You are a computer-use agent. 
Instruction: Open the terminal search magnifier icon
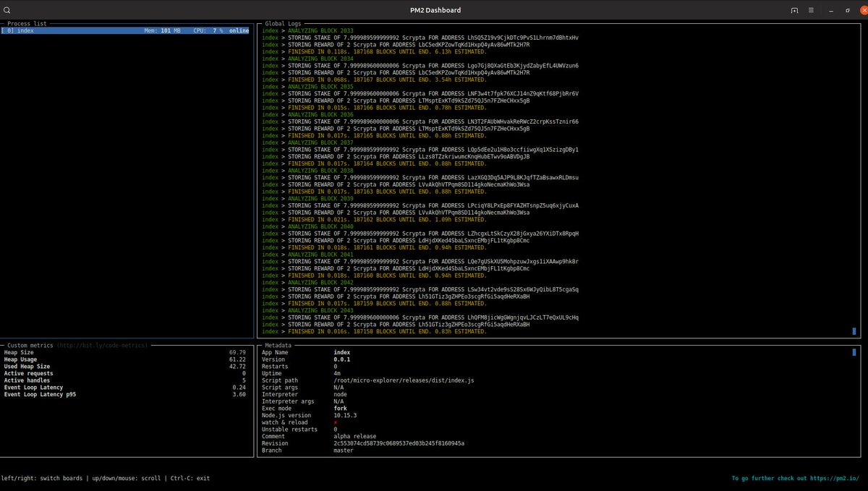(7, 10)
